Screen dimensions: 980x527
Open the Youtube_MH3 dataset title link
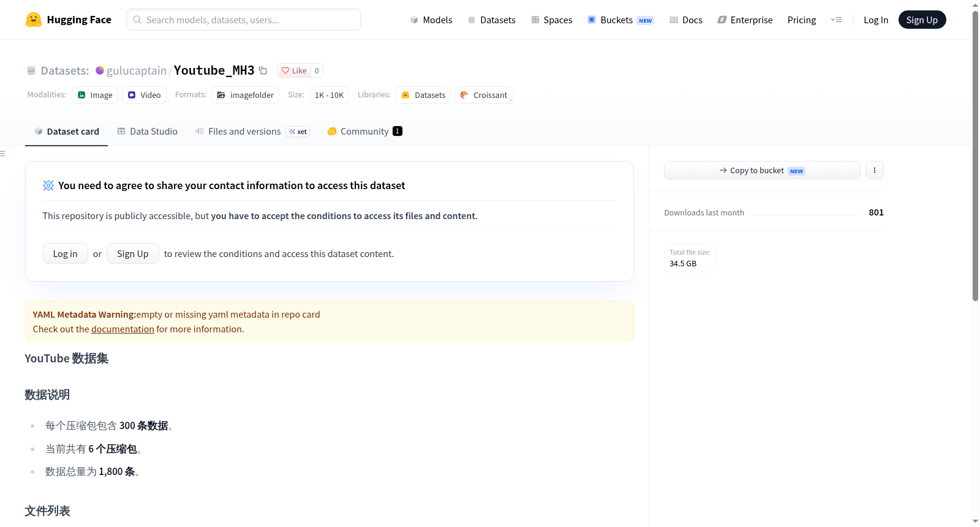[x=214, y=70]
